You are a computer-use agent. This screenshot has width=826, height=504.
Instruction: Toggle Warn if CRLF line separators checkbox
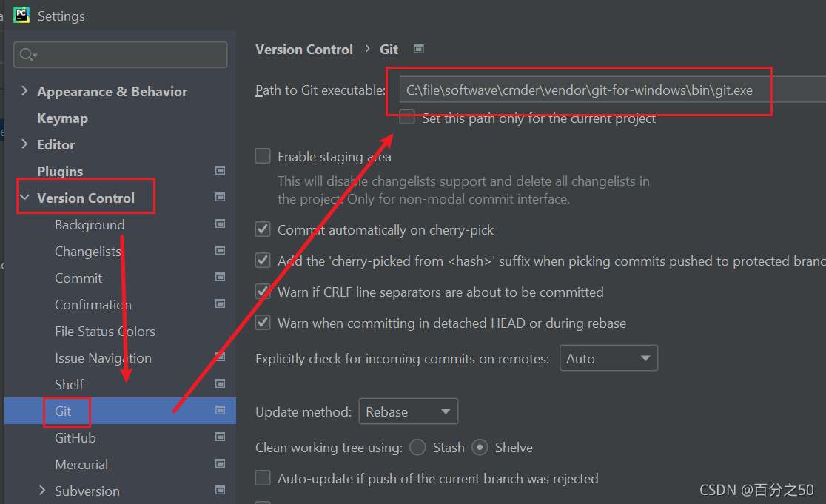pos(263,292)
